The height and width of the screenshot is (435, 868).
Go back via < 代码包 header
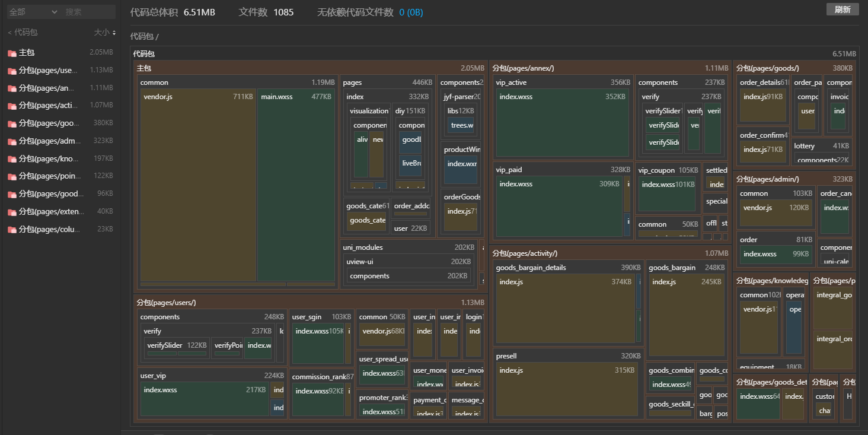click(23, 33)
